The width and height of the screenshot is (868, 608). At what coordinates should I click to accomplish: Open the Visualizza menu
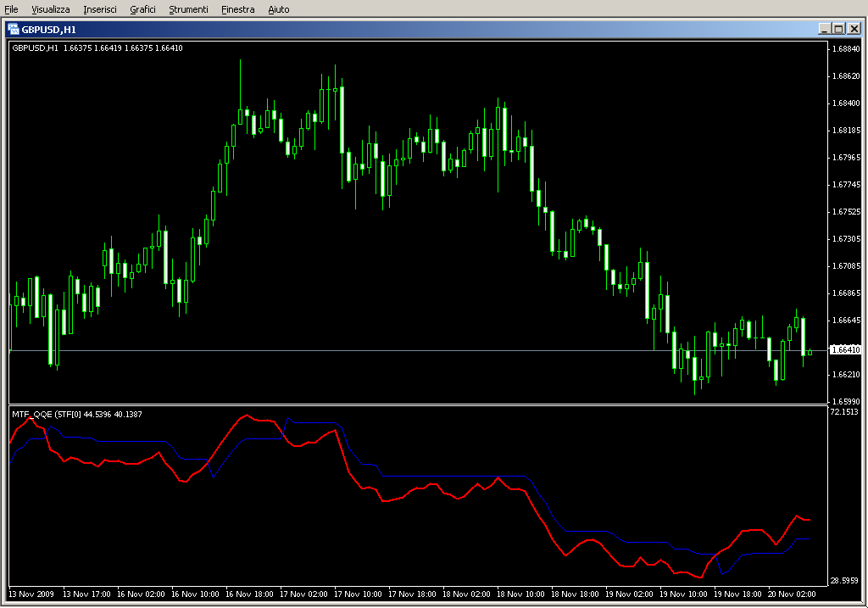click(x=51, y=9)
